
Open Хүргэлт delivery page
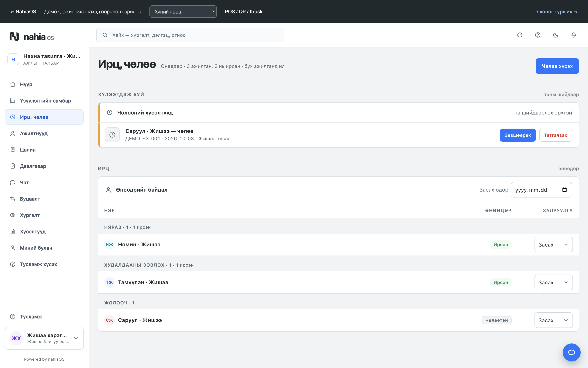tap(44, 215)
